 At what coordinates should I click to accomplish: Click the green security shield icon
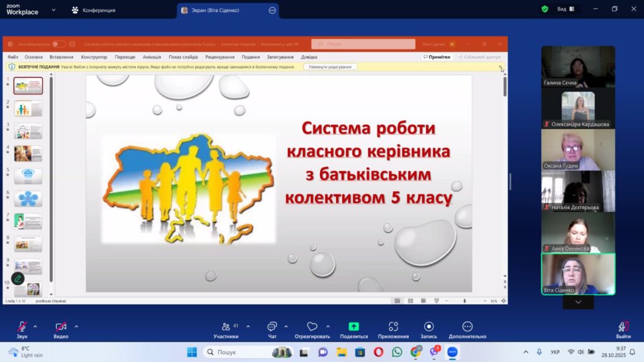pos(545,9)
